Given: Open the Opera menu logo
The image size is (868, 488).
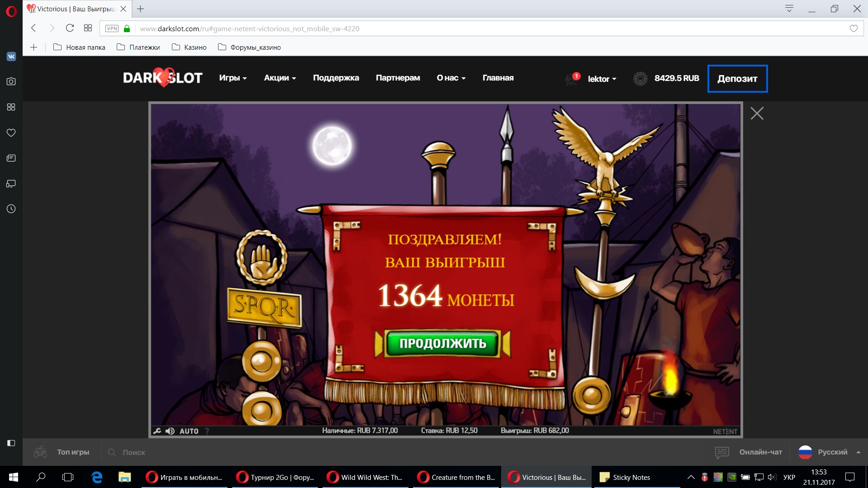Looking at the screenshot, I should 11,11.
